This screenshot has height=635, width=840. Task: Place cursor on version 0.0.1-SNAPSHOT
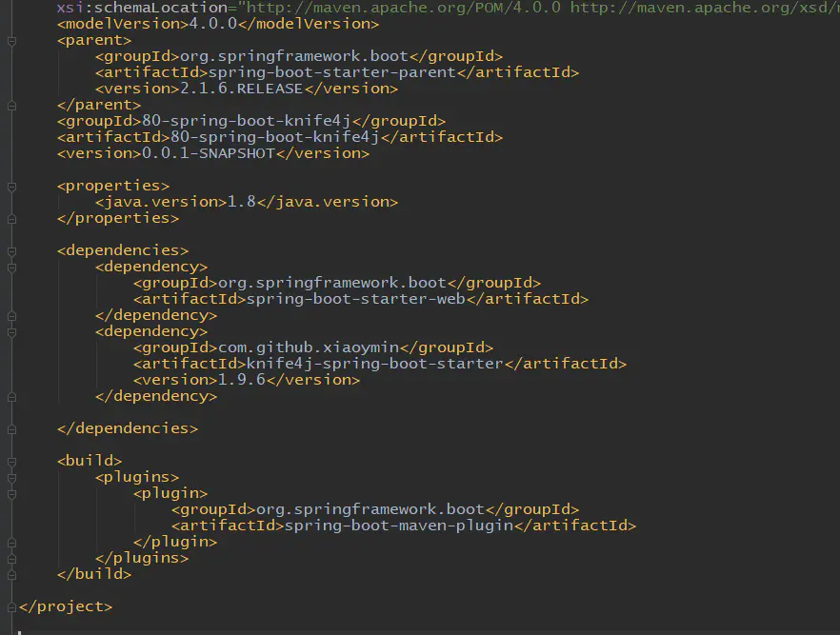(x=208, y=153)
